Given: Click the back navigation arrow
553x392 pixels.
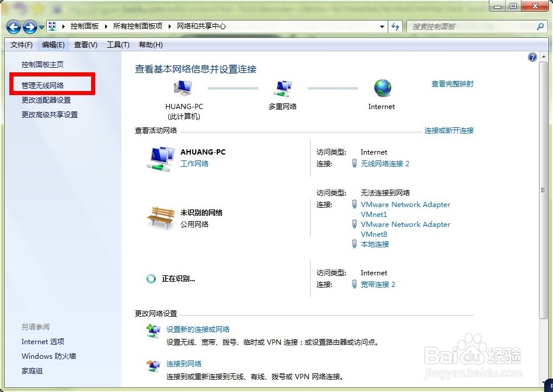Looking at the screenshot, I should coord(13,27).
